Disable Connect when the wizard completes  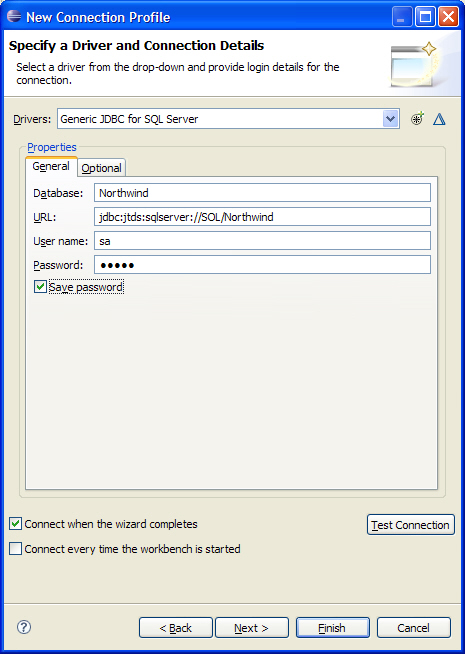[x=15, y=524]
